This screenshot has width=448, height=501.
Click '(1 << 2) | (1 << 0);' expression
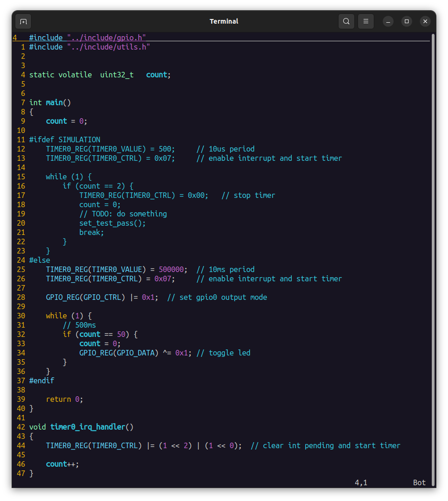point(200,445)
